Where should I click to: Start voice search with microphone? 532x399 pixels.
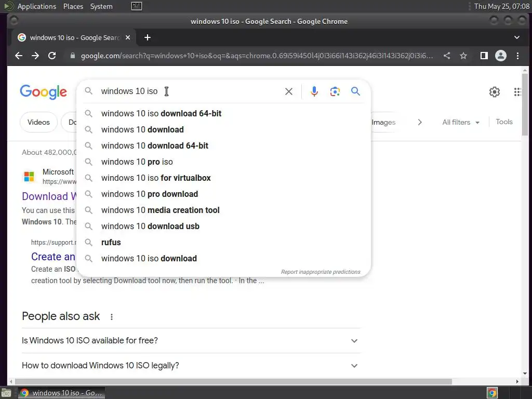pos(314,91)
